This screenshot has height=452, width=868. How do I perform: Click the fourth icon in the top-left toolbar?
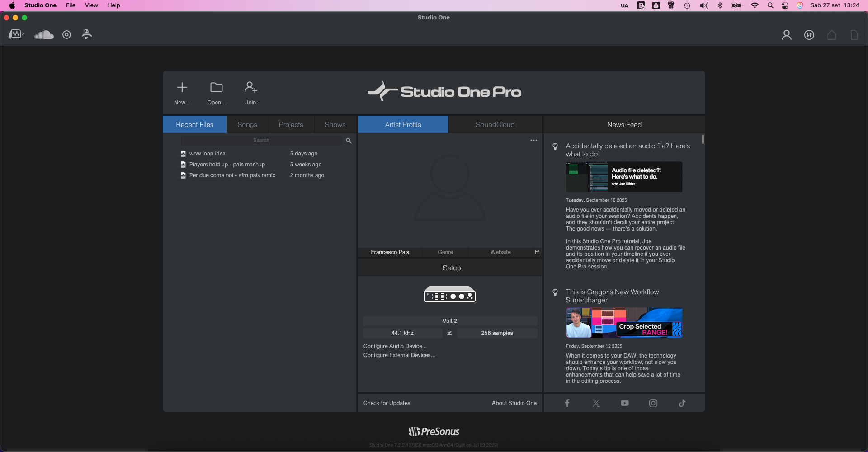[87, 34]
